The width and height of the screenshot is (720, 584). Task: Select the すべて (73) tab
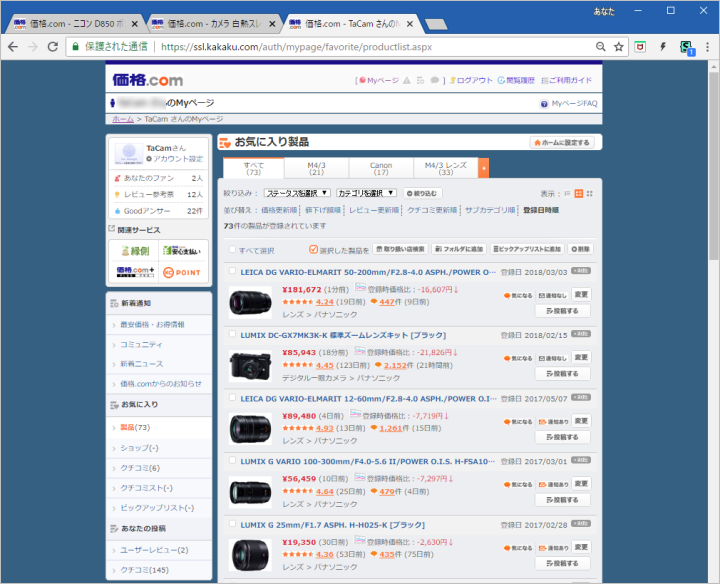point(253,168)
